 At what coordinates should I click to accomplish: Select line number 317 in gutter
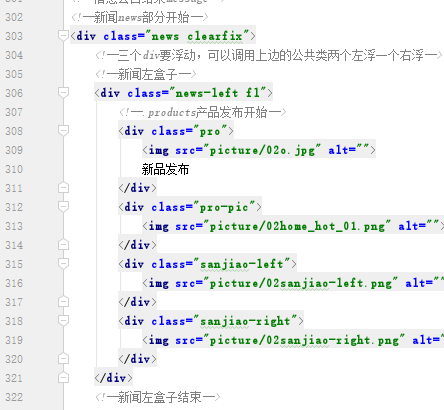(x=14, y=302)
